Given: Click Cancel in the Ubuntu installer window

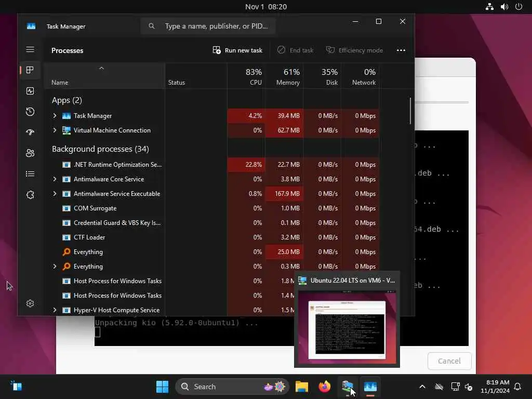Looking at the screenshot, I should (x=449, y=361).
